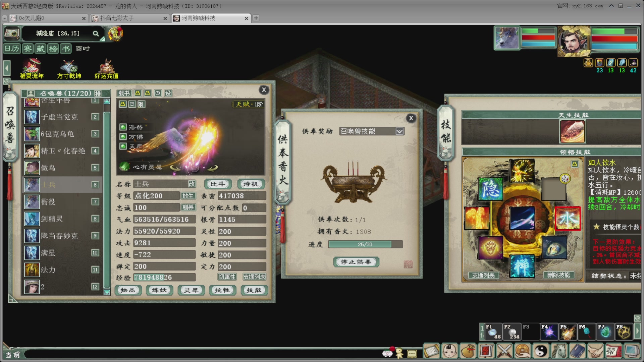644x362 pixels.
Task: Select the flame skill icon in skill wheel
Action: [x=477, y=218]
